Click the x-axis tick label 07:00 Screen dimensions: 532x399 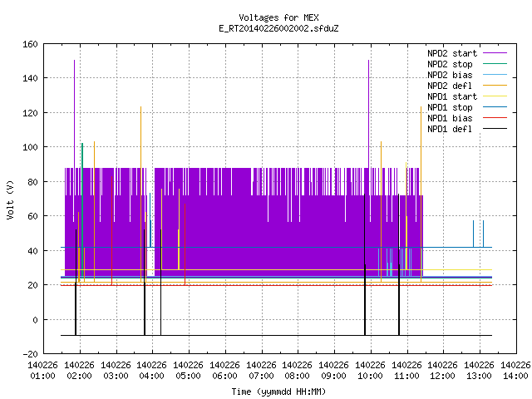(x=261, y=376)
